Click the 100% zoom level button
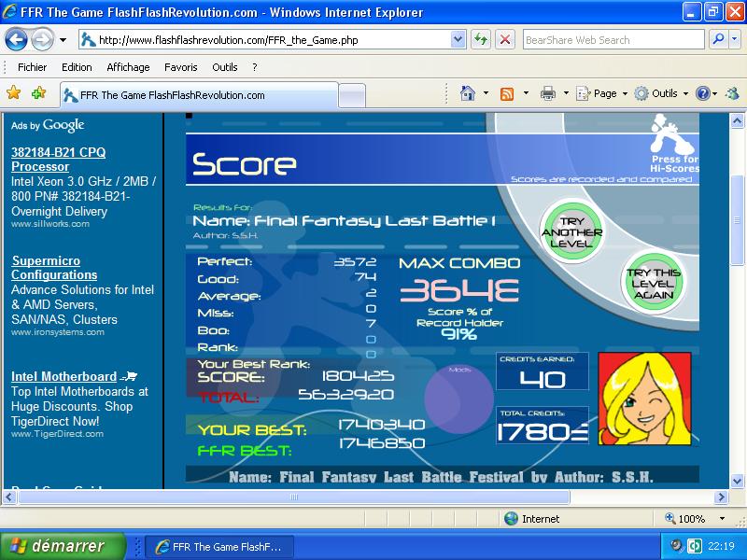This screenshot has width=747, height=560. [685, 518]
